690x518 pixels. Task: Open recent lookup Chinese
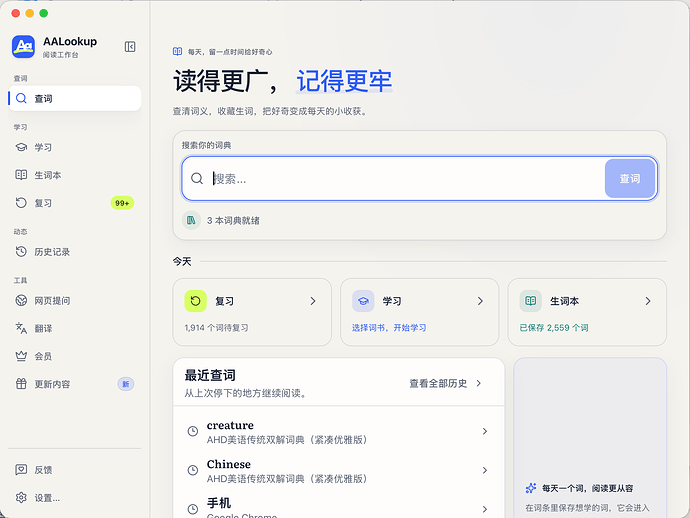338,470
